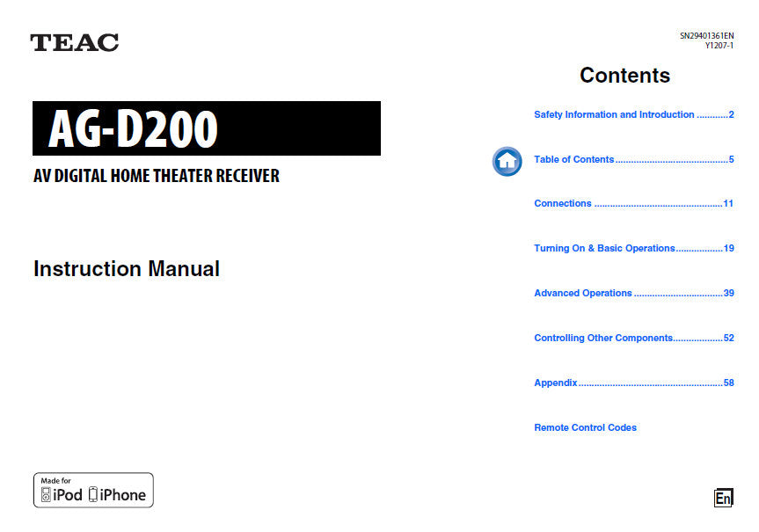Click the Contents heading
Screen dimensions: 759x532
click(624, 76)
